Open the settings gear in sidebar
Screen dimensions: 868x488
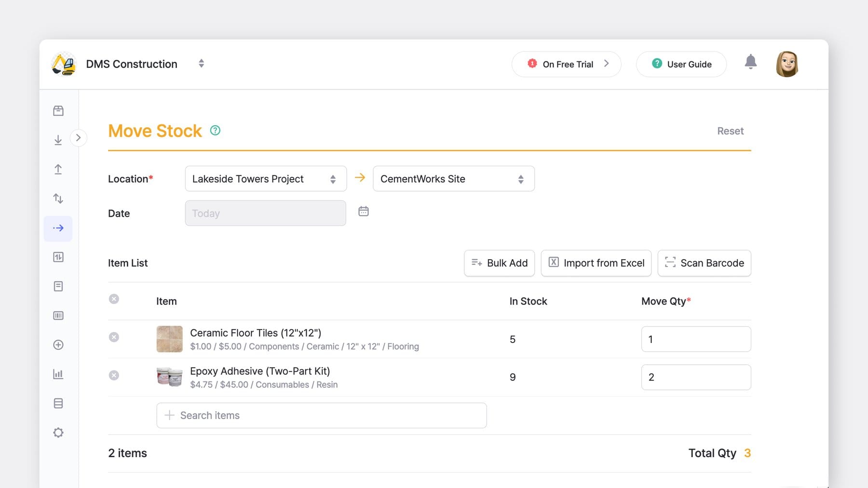tap(58, 432)
